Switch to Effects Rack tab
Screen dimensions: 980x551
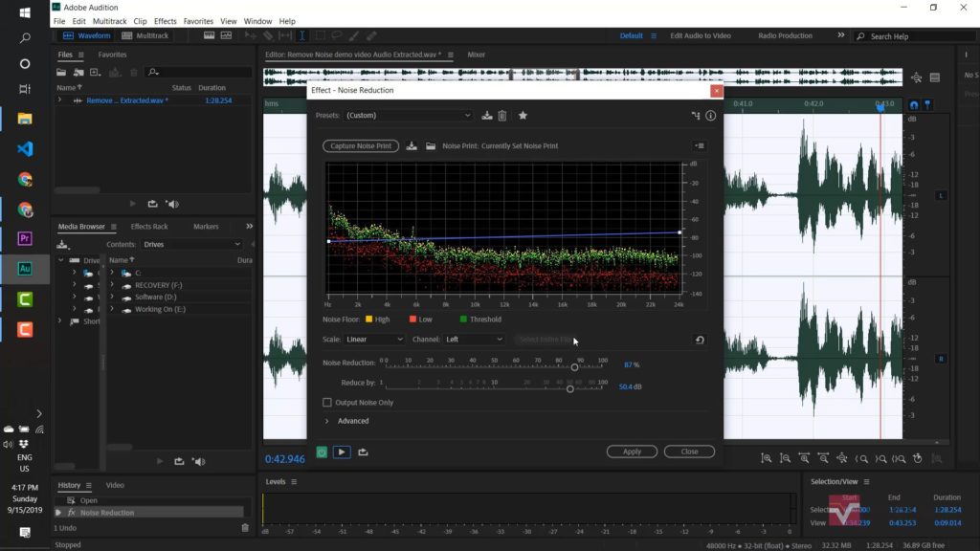coord(149,227)
